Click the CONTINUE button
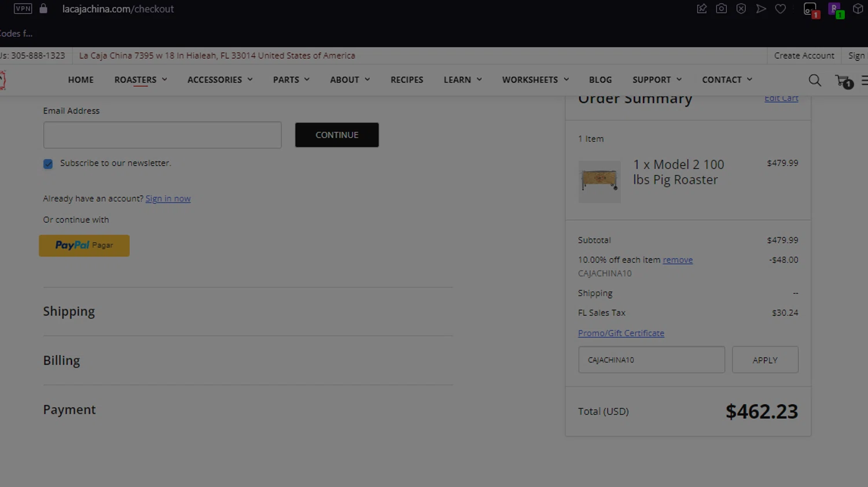Screen dimensions: 868x487 click(x=337, y=135)
